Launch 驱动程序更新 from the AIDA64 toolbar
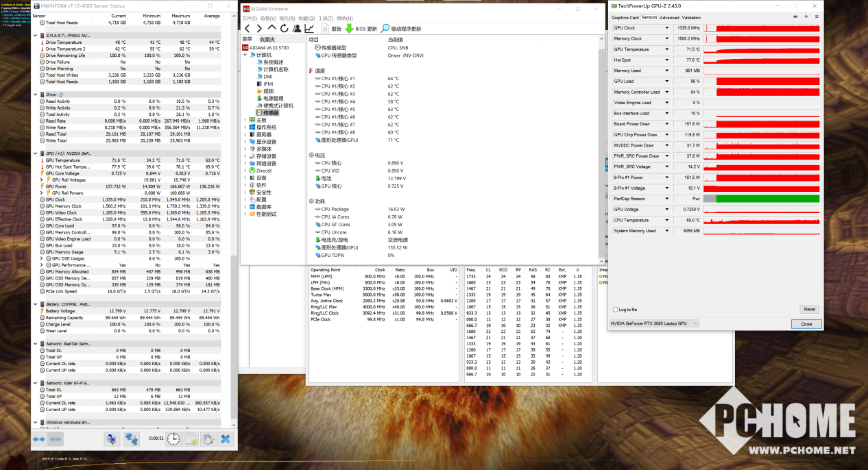The width and height of the screenshot is (868, 470). [x=401, y=29]
